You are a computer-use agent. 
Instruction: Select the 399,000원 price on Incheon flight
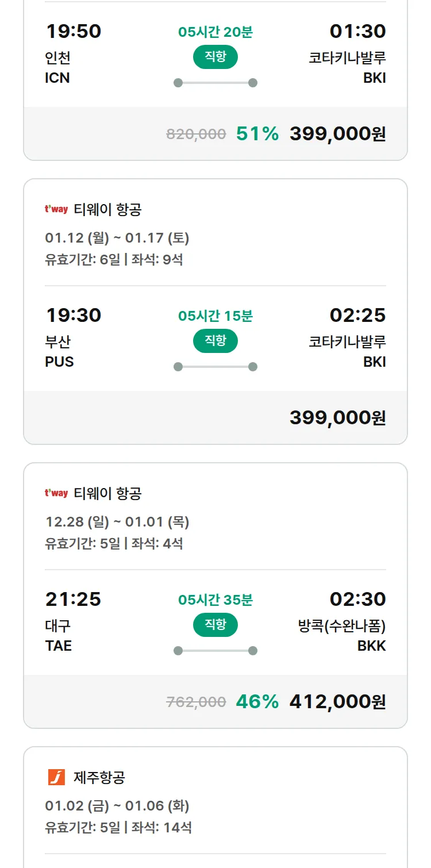(337, 134)
